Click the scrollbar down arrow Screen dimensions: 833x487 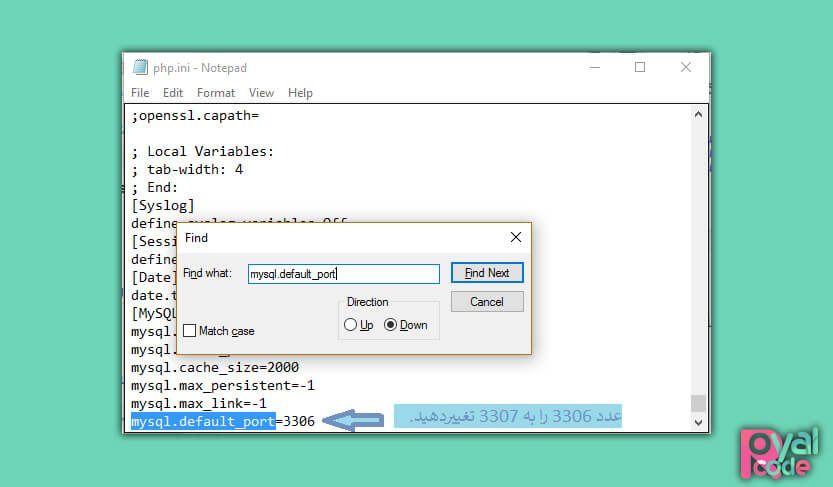pyautogui.click(x=699, y=423)
